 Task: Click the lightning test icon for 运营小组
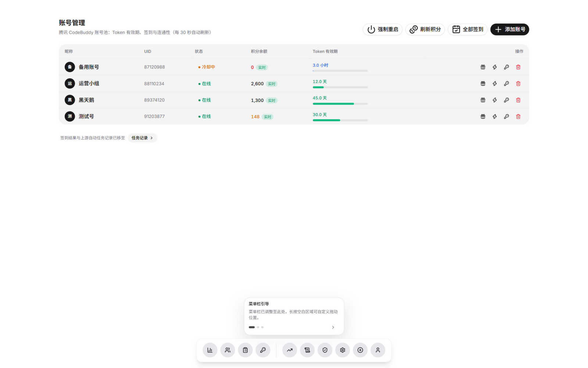[495, 84]
